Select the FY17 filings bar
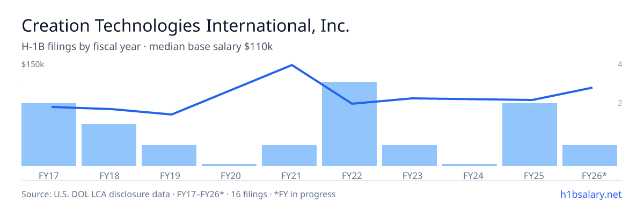Image resolution: width=644 pixels, height=215 pixels. 49,134
